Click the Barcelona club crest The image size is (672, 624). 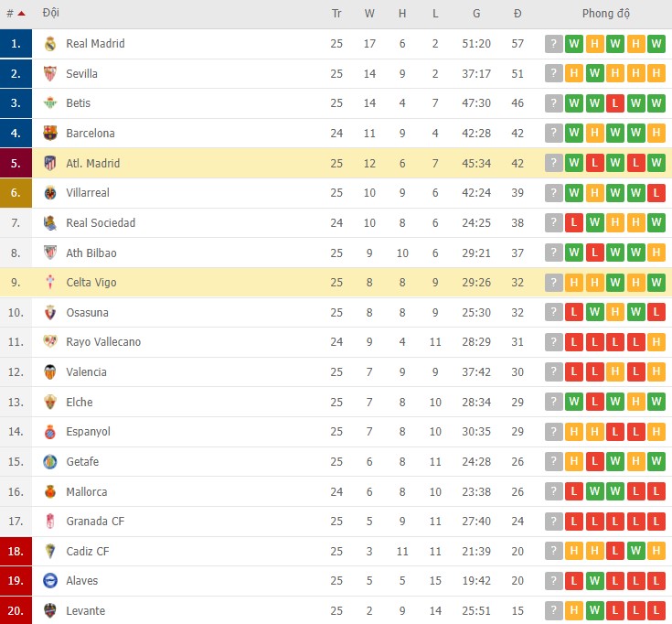50,134
